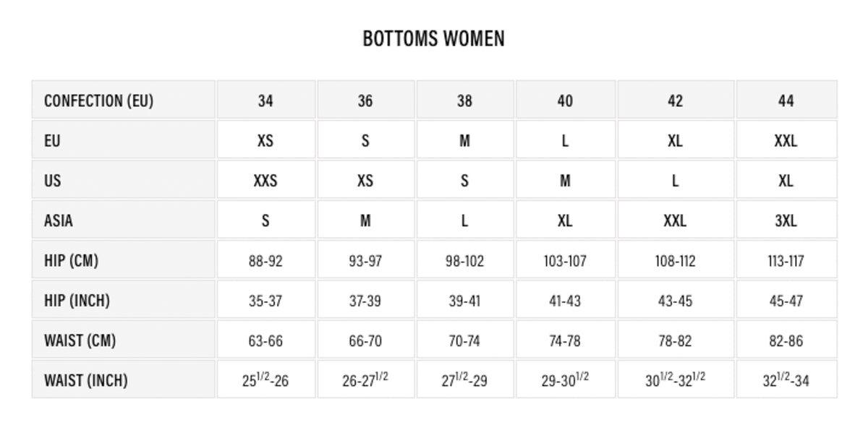The image size is (868, 425).
Task: Select the HIP (CM) row header
Action: tap(71, 260)
